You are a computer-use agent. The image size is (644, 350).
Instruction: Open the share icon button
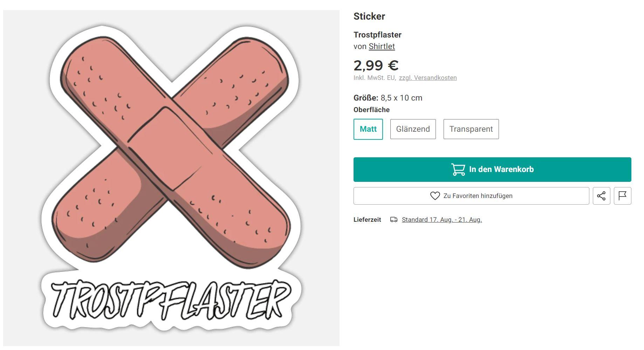pyautogui.click(x=601, y=196)
